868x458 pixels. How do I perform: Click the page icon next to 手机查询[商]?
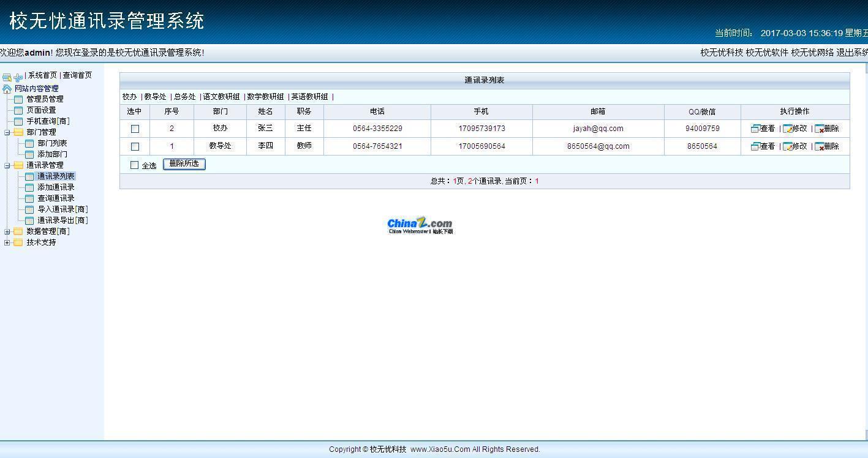click(18, 121)
